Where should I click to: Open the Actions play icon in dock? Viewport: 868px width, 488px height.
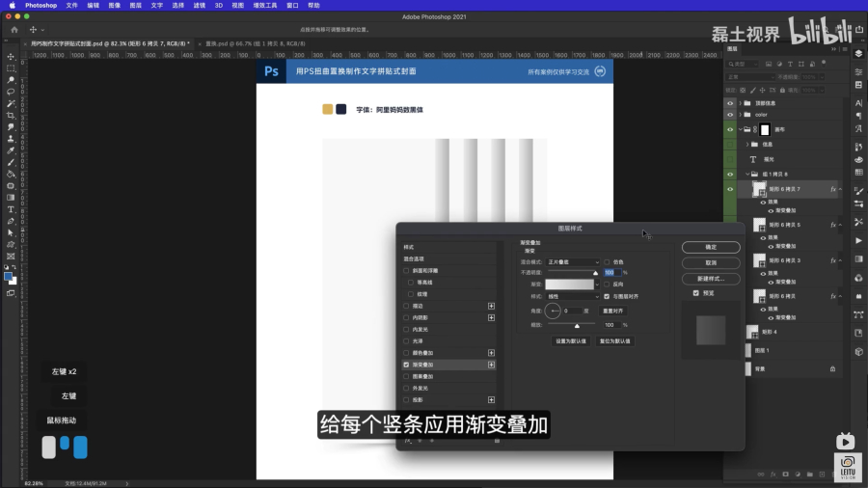point(858,241)
